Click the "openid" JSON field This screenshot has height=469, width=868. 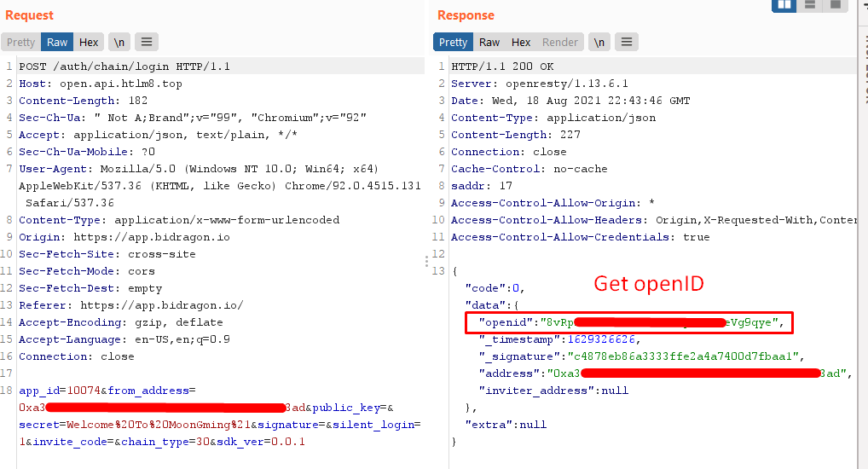631,323
